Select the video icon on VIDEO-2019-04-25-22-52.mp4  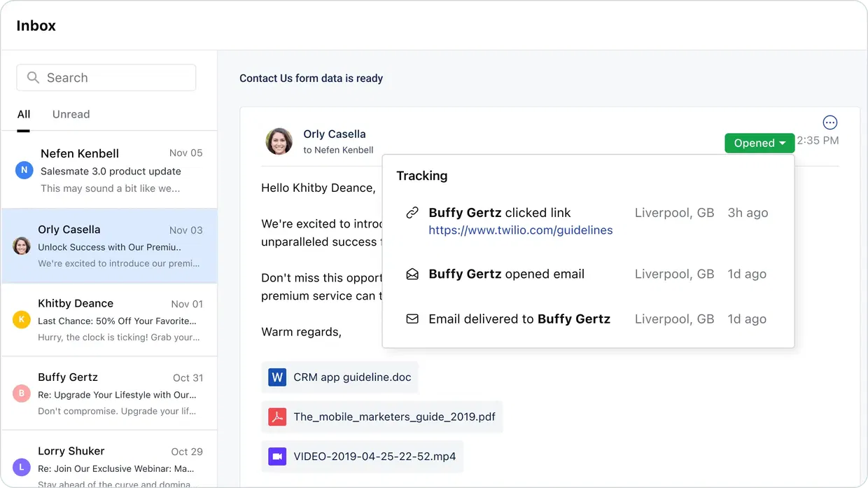coord(277,456)
